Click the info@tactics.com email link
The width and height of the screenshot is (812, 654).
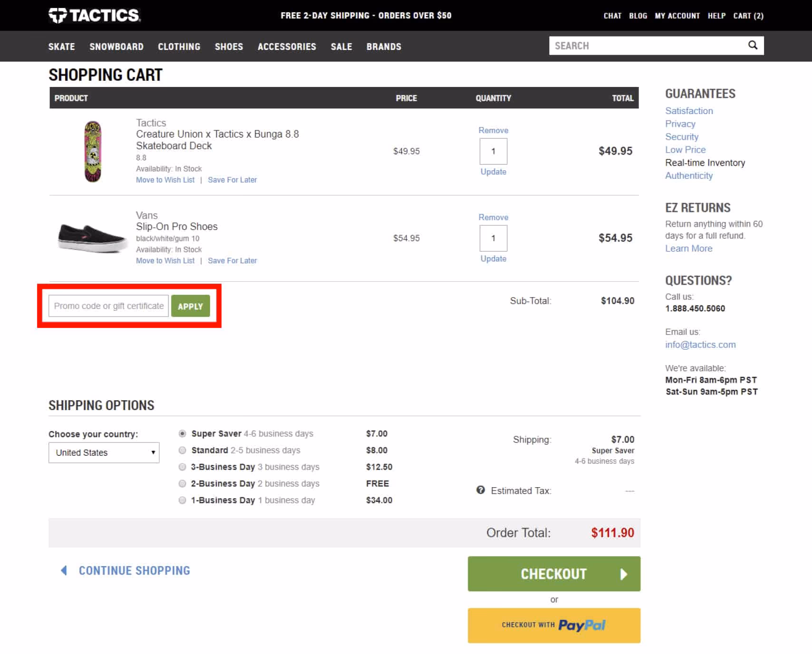700,345
